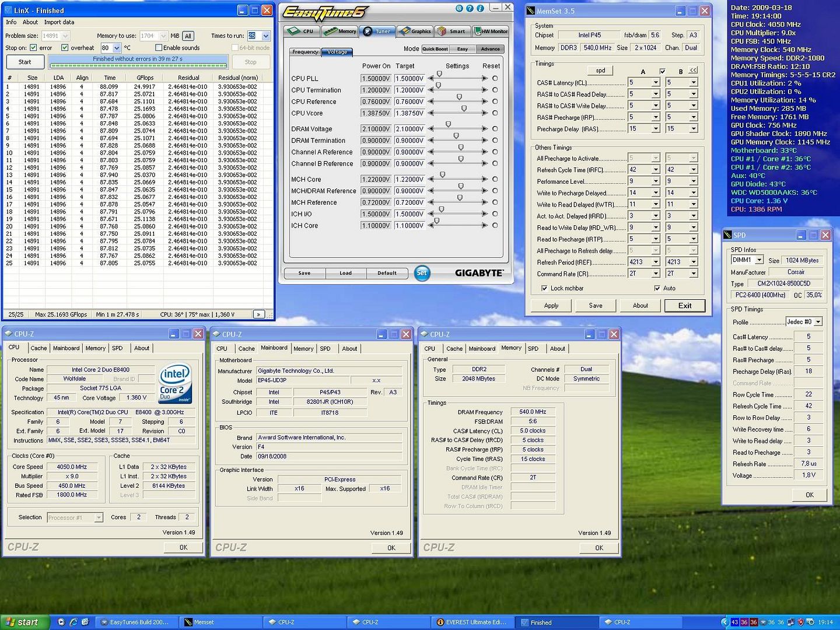The width and height of the screenshot is (840, 630).
Task: Select the 'Quick Boost' mode button
Action: pyautogui.click(x=435, y=49)
